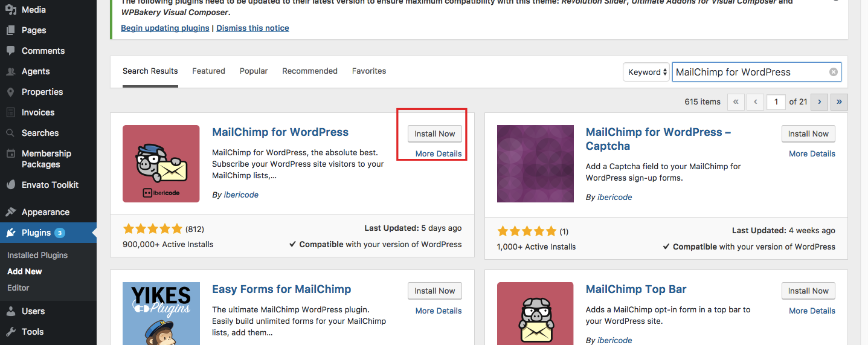The image size is (868, 345).
Task: Jump to last page of results
Action: point(839,102)
